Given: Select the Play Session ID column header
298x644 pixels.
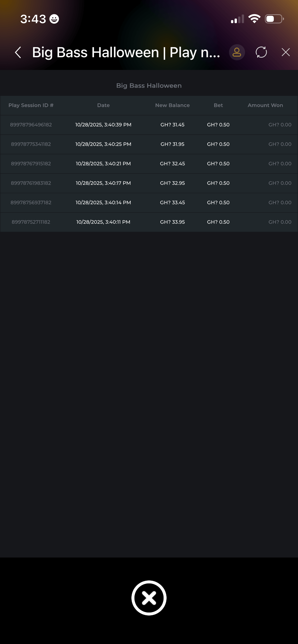Looking at the screenshot, I should pyautogui.click(x=31, y=105).
